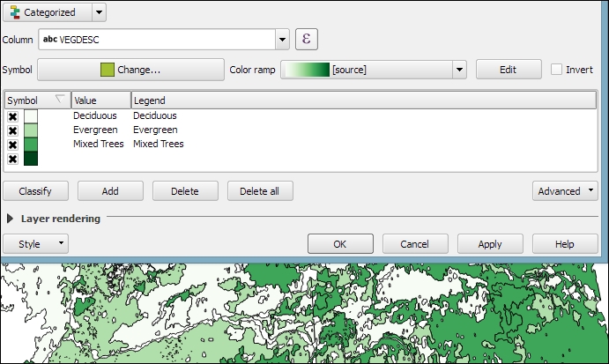Select the Evergreen value cell
Viewport: 609px width, 364px height.
tap(95, 130)
